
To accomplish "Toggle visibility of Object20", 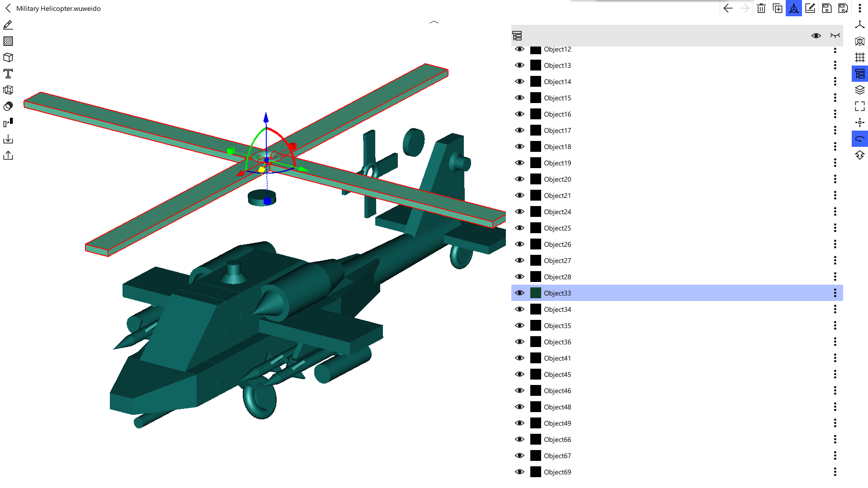I will click(x=520, y=179).
